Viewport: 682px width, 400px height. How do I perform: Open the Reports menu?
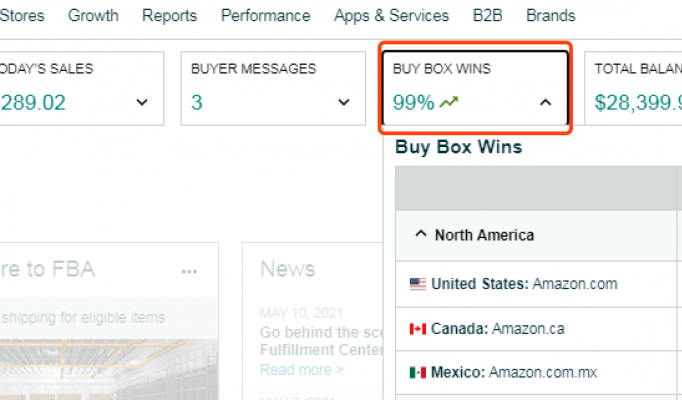169,16
